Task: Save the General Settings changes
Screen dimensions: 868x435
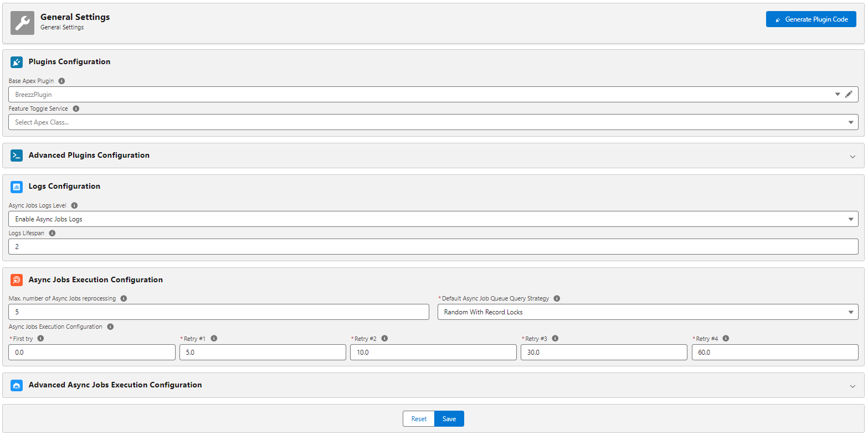Action: point(449,418)
